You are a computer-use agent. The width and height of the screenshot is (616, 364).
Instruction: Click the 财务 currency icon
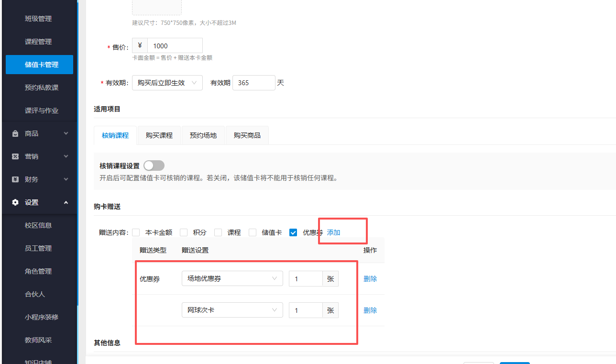pyautogui.click(x=15, y=179)
